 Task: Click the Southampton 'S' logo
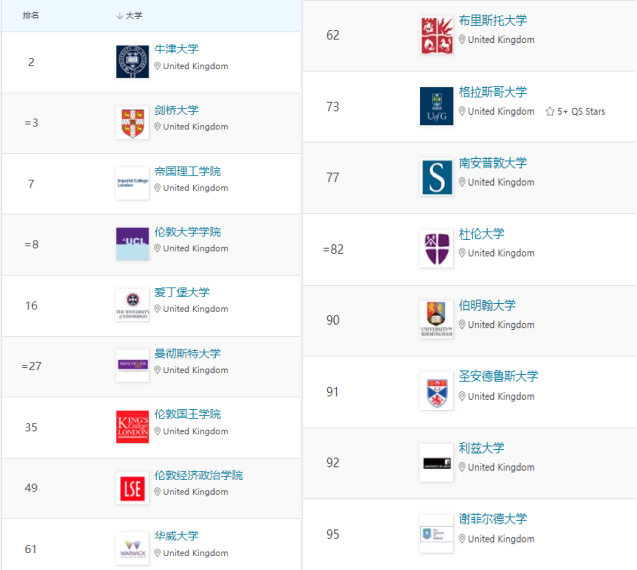[436, 177]
